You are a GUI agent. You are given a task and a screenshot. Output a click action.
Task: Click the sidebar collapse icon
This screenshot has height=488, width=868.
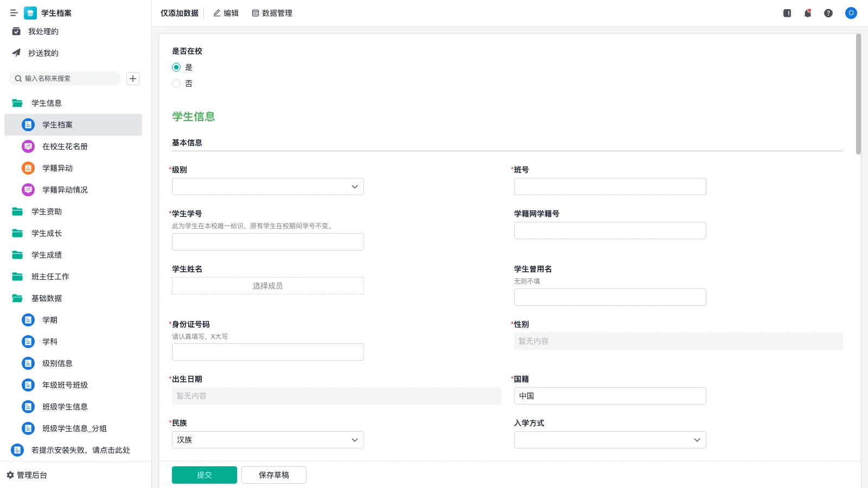(14, 13)
